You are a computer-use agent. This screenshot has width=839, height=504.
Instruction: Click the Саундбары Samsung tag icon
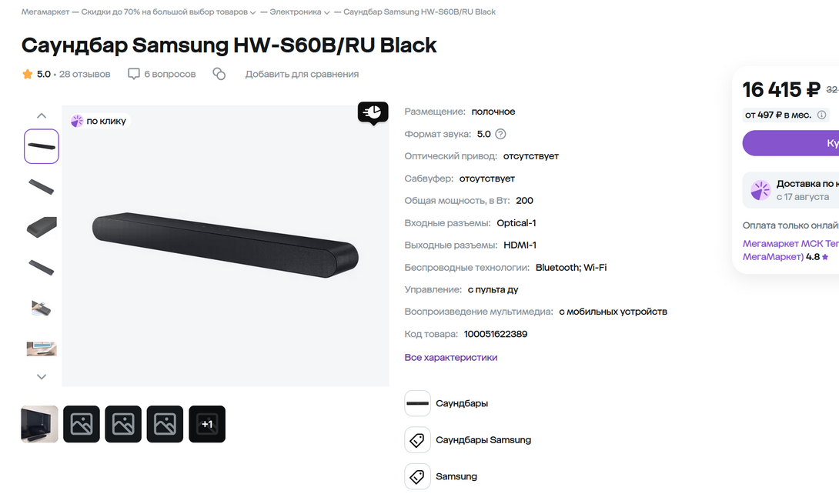click(x=417, y=440)
